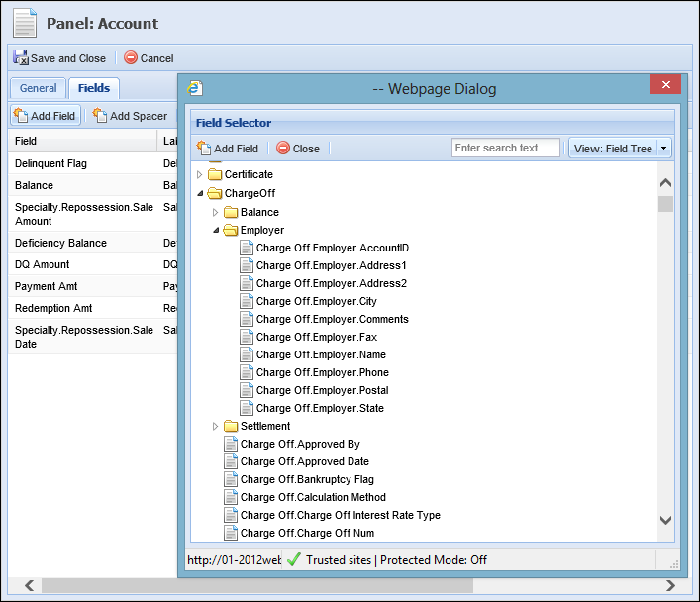Image resolution: width=700 pixels, height=602 pixels.
Task: Click the Save and Close button
Action: (x=59, y=58)
